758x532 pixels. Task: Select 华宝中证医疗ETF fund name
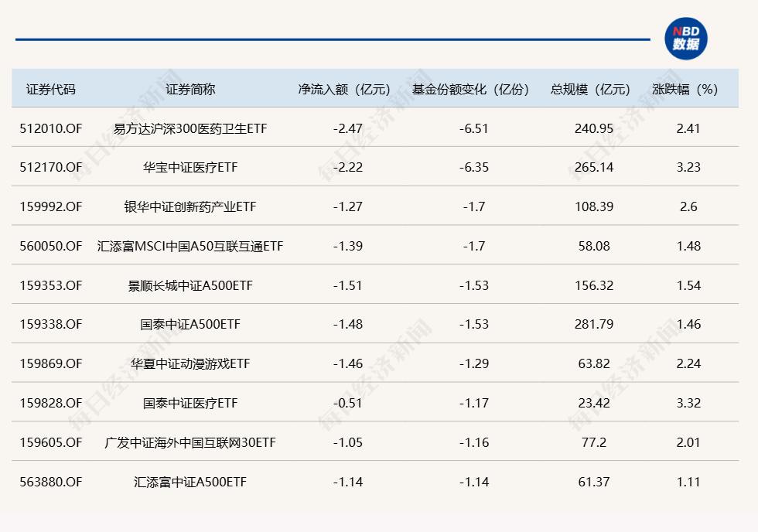(190, 167)
